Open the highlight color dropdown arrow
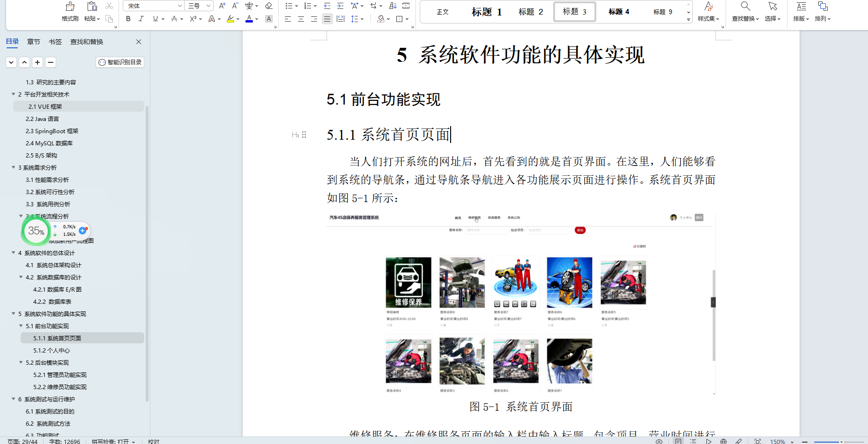This screenshot has height=444, width=868. (x=238, y=19)
